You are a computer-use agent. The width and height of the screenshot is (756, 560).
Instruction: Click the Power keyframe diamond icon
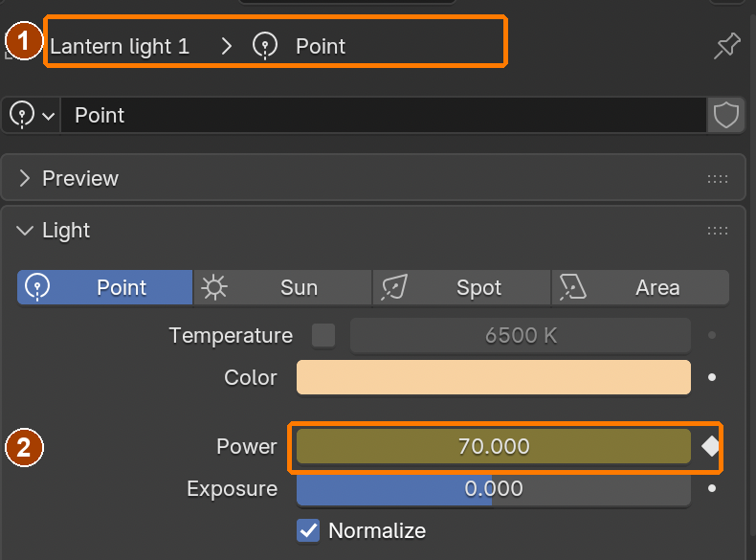(x=711, y=446)
